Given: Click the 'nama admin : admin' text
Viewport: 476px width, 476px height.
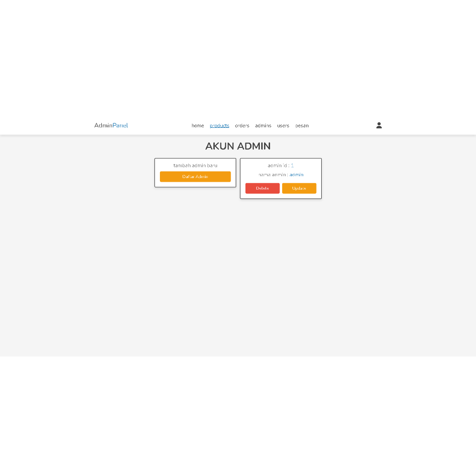Looking at the screenshot, I should click(281, 175).
